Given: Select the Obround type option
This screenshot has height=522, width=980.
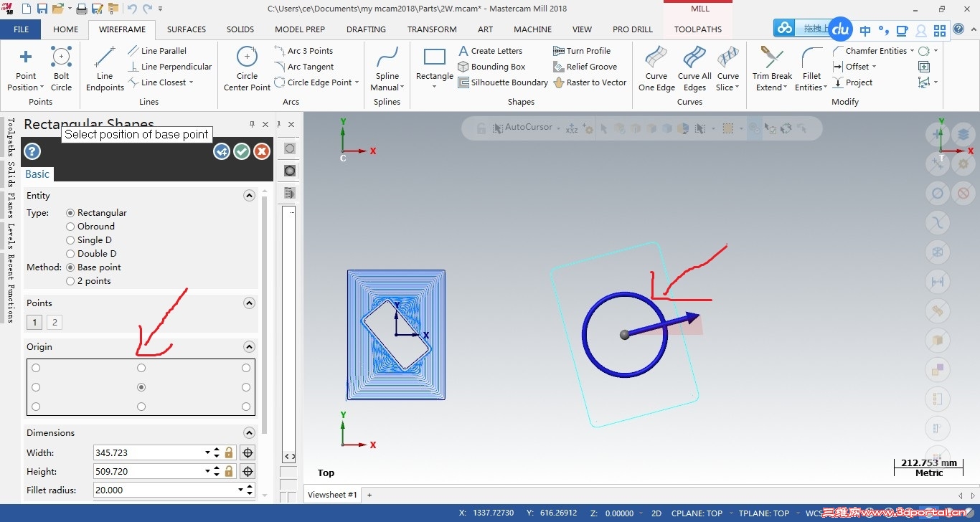Looking at the screenshot, I should click(70, 227).
